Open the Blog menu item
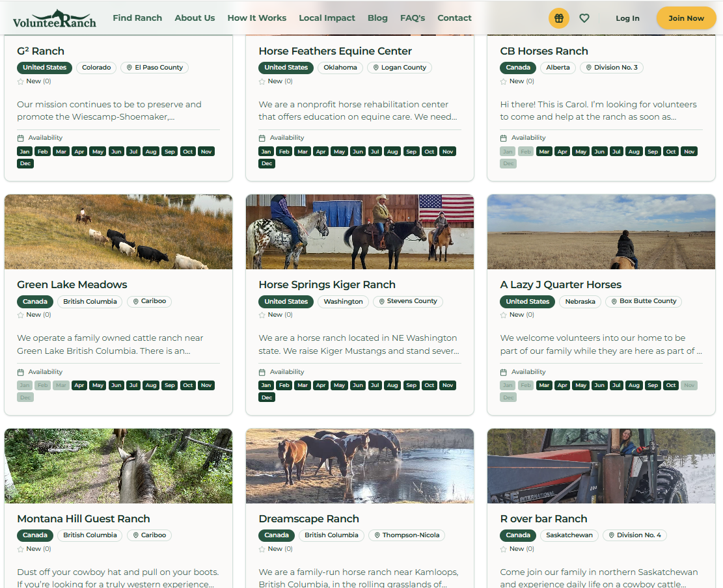 point(377,18)
